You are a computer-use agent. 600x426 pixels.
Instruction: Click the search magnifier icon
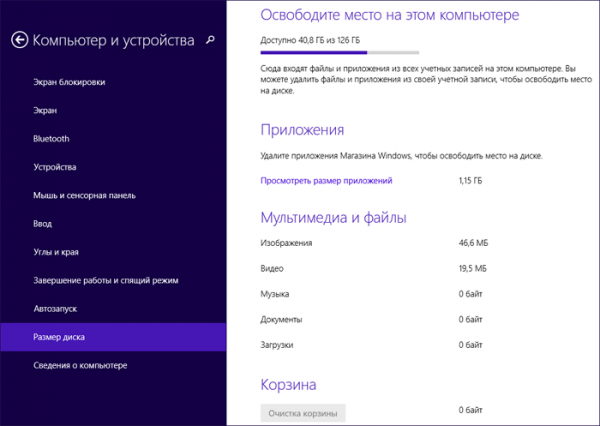209,40
